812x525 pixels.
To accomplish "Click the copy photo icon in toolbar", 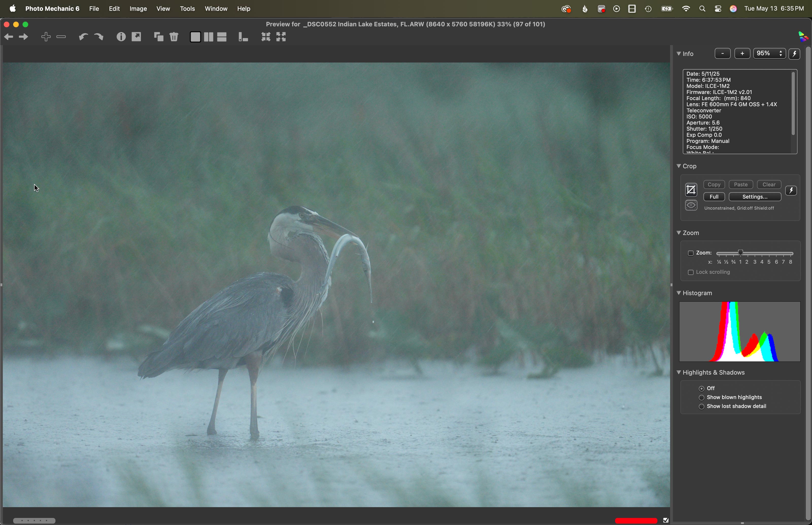I will pyautogui.click(x=159, y=37).
